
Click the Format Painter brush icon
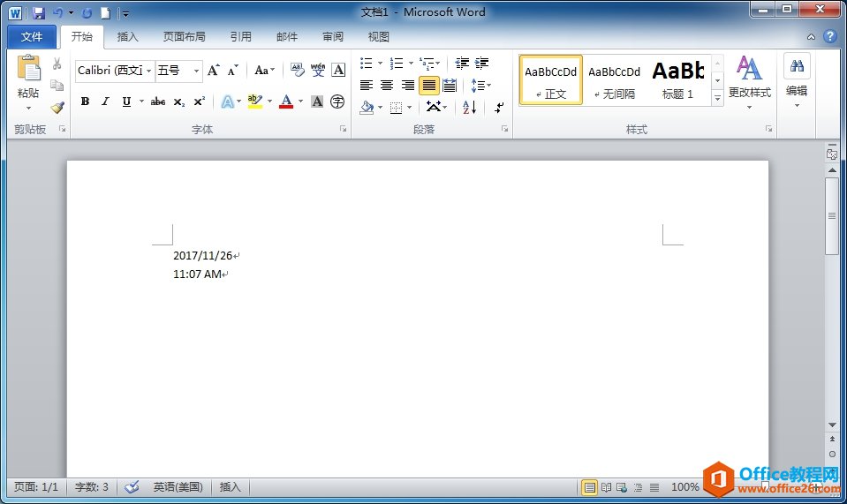coord(57,107)
